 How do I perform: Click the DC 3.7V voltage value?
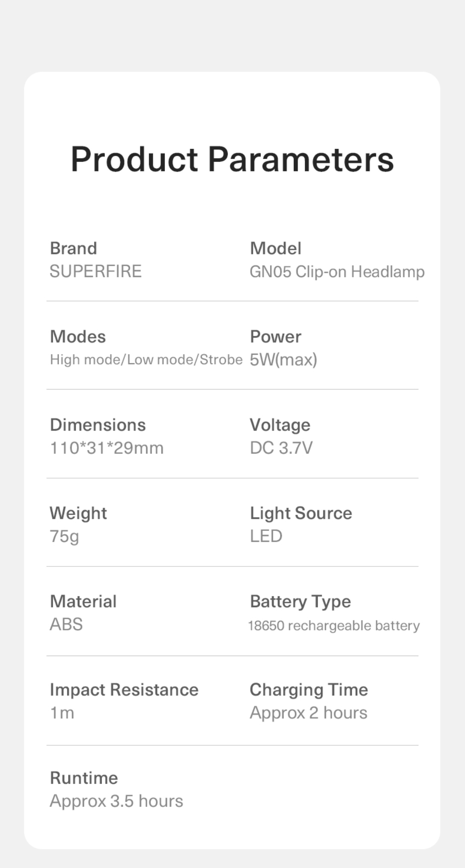tap(281, 448)
